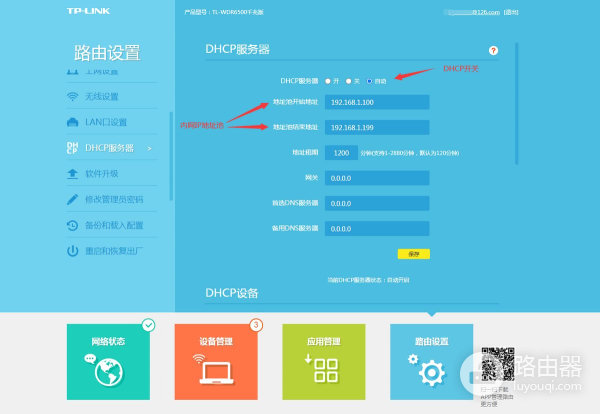The height and width of the screenshot is (414, 600).
Task: Click the LAN口设置 port icon
Action: [72, 122]
